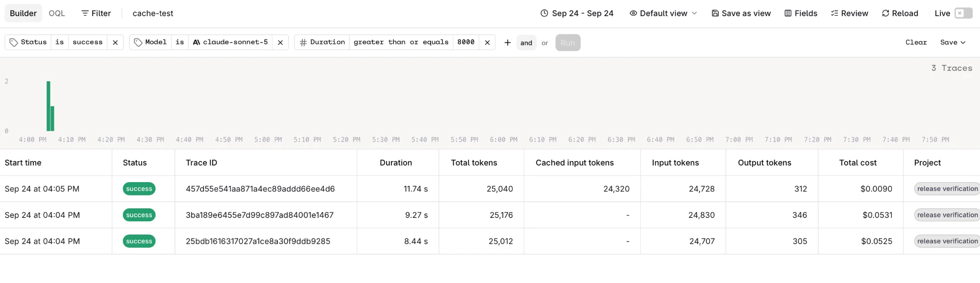Viewport: 980px width, 283px height.
Task: Click the Model tag icon in filter
Action: [138, 43]
